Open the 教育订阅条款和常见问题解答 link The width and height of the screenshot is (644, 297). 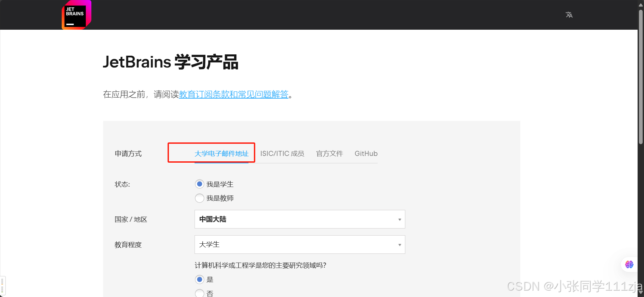click(234, 94)
